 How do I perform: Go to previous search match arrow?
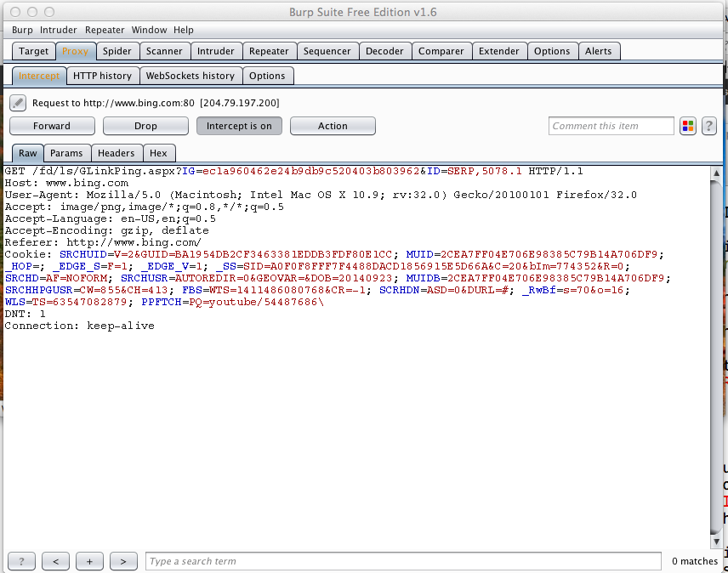pyautogui.click(x=56, y=561)
